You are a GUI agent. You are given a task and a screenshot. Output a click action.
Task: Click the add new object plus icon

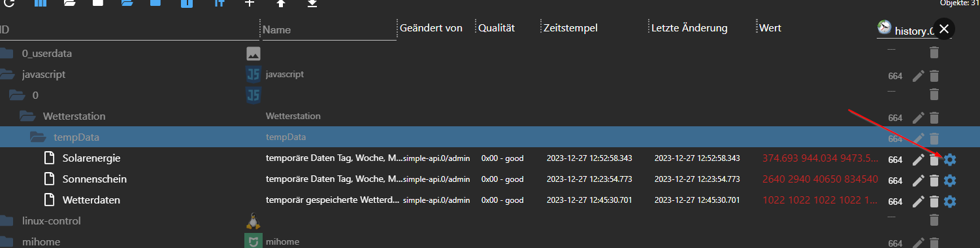(249, 3)
